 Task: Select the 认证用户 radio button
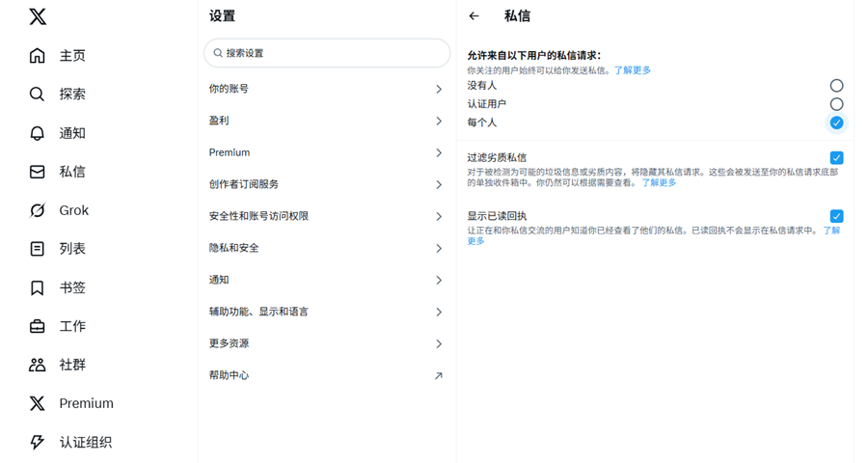pos(836,104)
